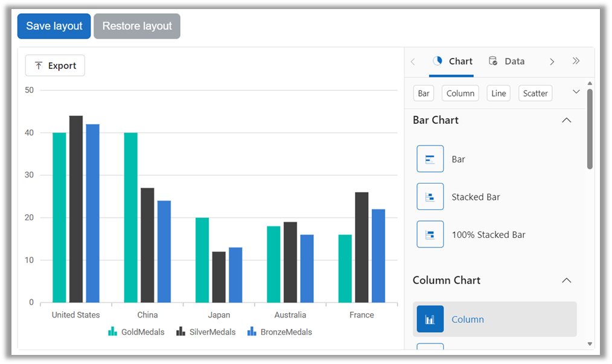The height and width of the screenshot is (364, 612).
Task: Click the scrollbar down arrow
Action: (x=590, y=344)
